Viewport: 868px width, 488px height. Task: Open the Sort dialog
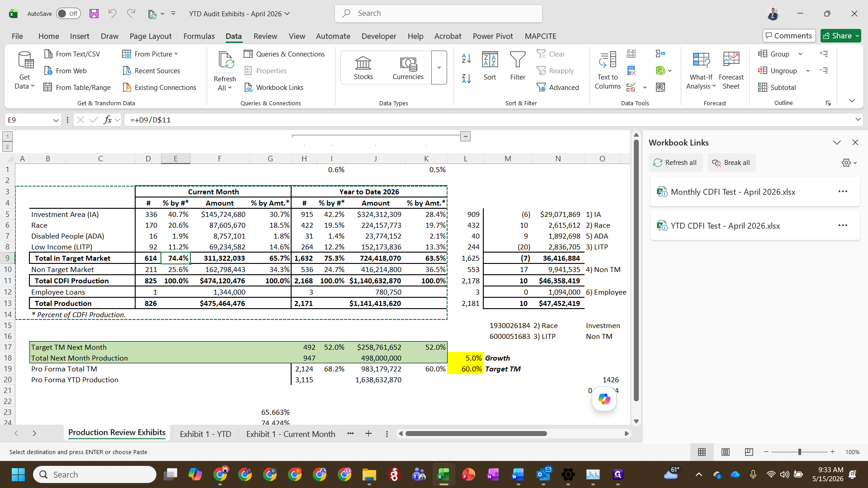coord(490,66)
